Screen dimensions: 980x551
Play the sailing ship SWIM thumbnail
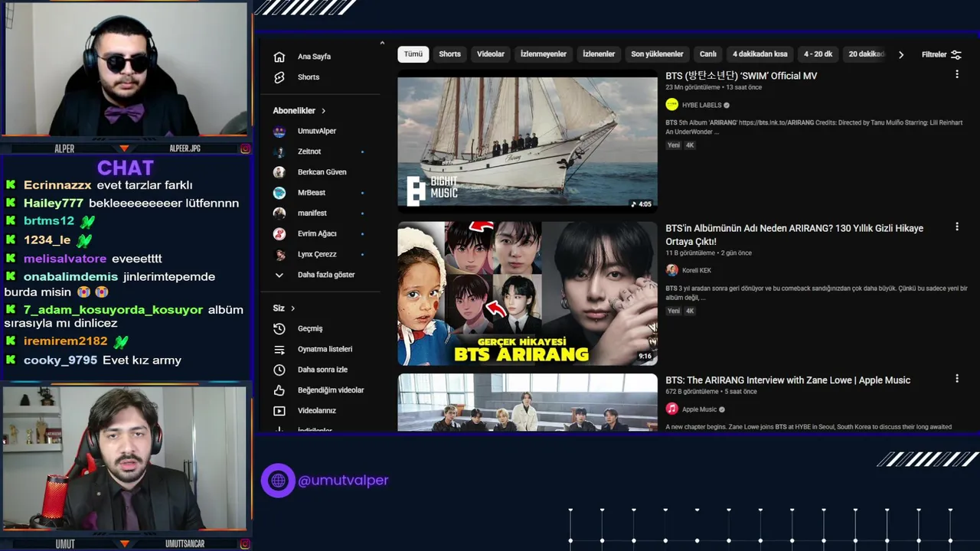pos(528,142)
